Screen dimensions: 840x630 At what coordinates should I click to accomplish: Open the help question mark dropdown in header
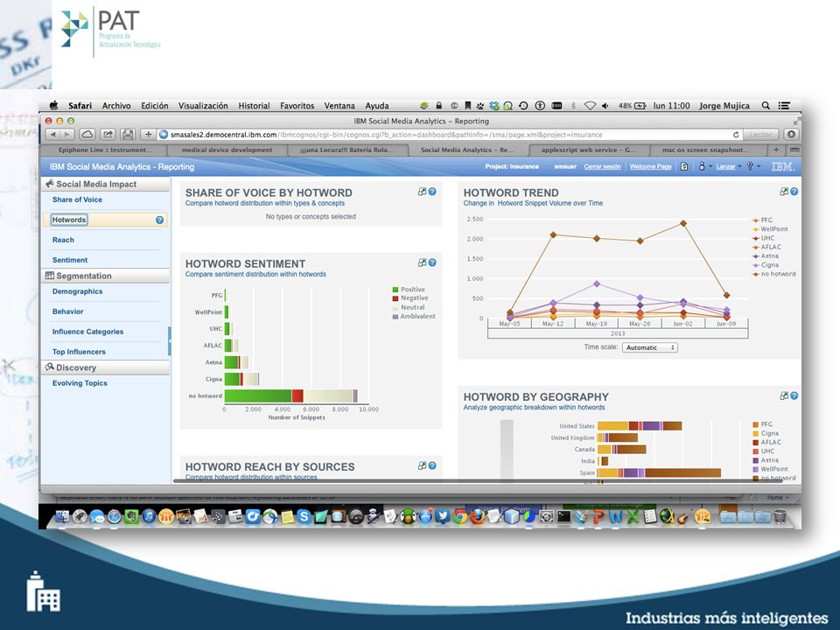[752, 166]
